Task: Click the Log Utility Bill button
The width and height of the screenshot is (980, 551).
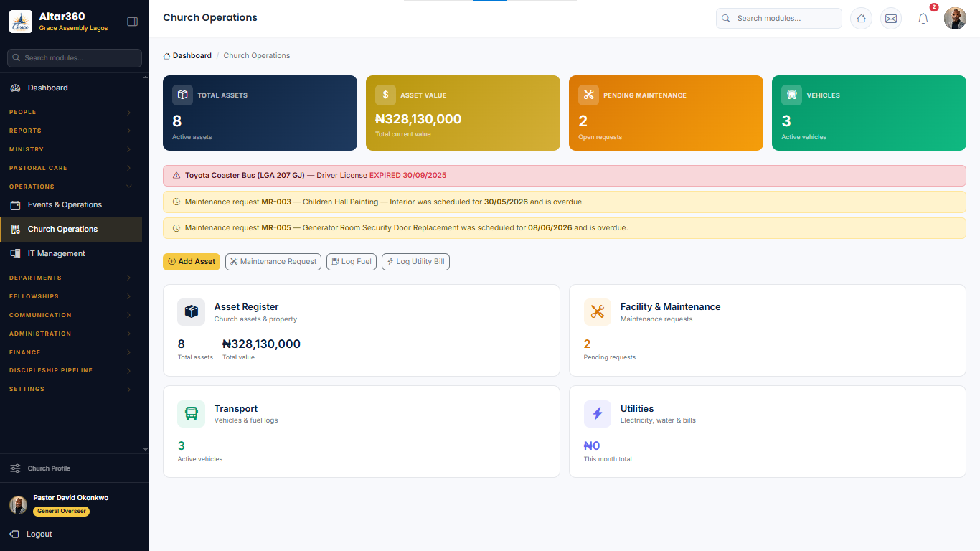Action: coord(415,262)
